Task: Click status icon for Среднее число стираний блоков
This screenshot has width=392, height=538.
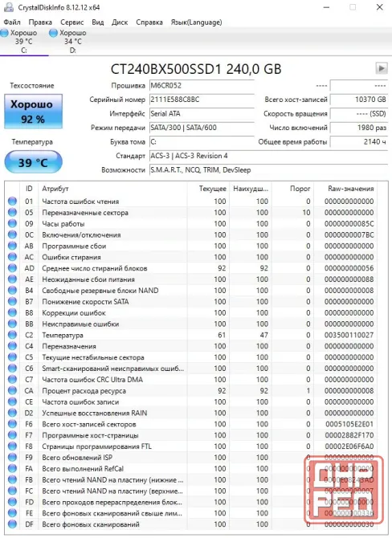Action: [x=12, y=268]
